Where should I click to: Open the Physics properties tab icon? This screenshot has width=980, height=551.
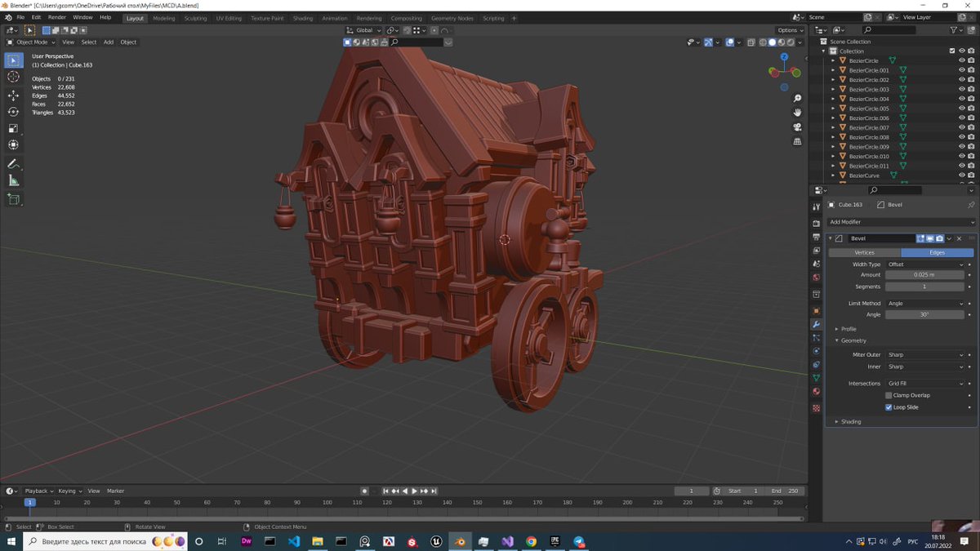[816, 351]
